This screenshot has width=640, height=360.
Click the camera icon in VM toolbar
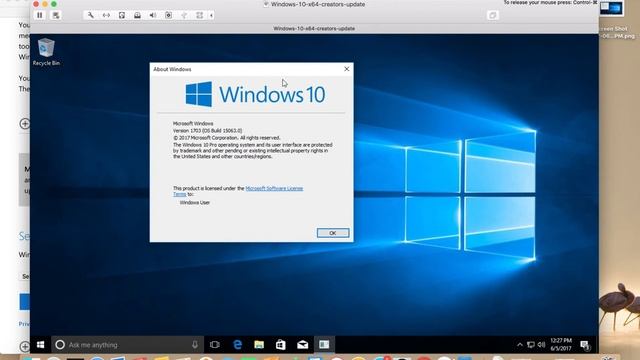pos(168,15)
